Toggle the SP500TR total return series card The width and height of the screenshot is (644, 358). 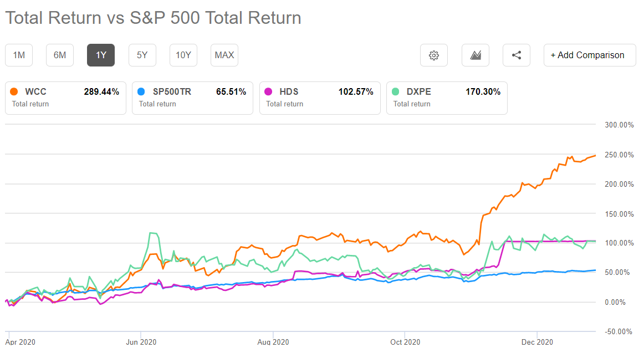(192, 98)
